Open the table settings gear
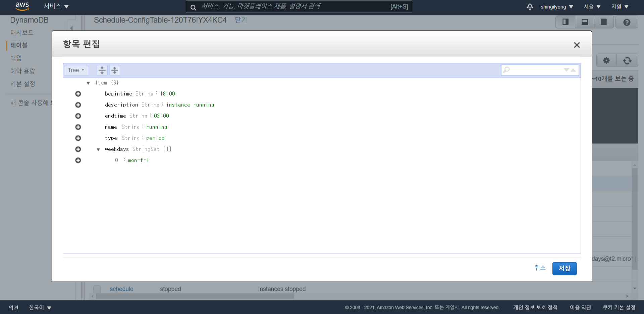 pyautogui.click(x=606, y=60)
